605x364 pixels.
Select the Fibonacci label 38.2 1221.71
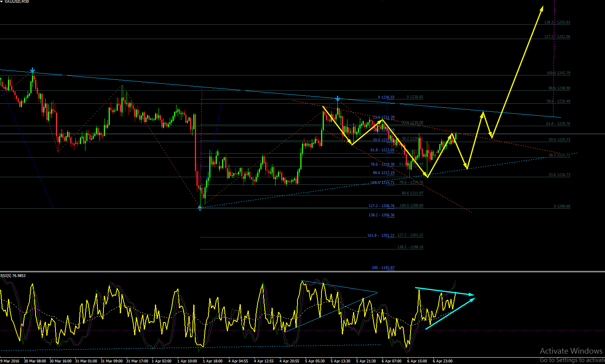[x=559, y=155]
